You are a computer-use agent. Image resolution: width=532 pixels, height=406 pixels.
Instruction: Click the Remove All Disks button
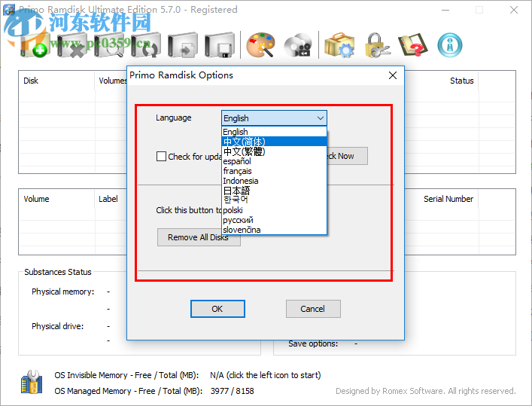point(199,237)
